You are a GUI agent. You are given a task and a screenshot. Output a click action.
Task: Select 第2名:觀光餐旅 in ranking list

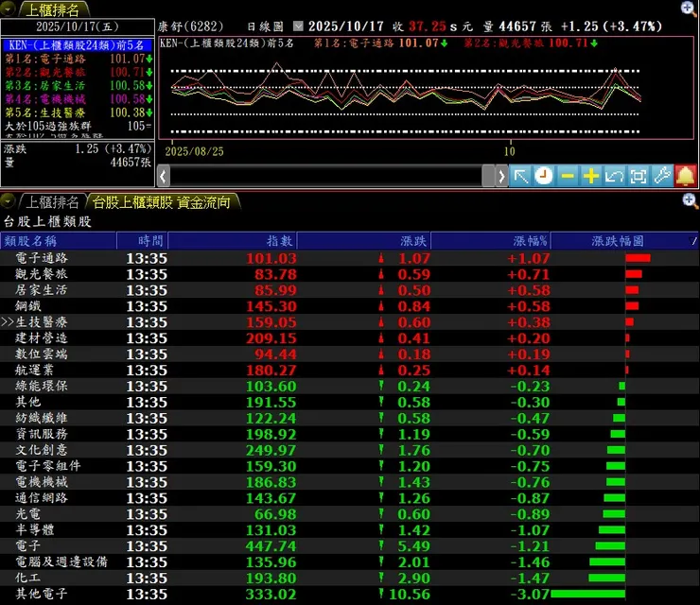point(78,72)
